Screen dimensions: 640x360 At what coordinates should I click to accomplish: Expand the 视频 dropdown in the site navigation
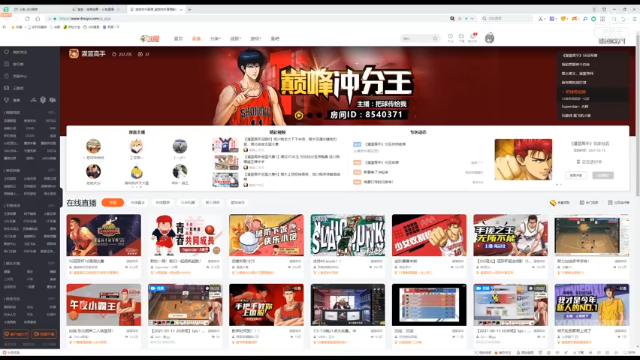[236, 39]
